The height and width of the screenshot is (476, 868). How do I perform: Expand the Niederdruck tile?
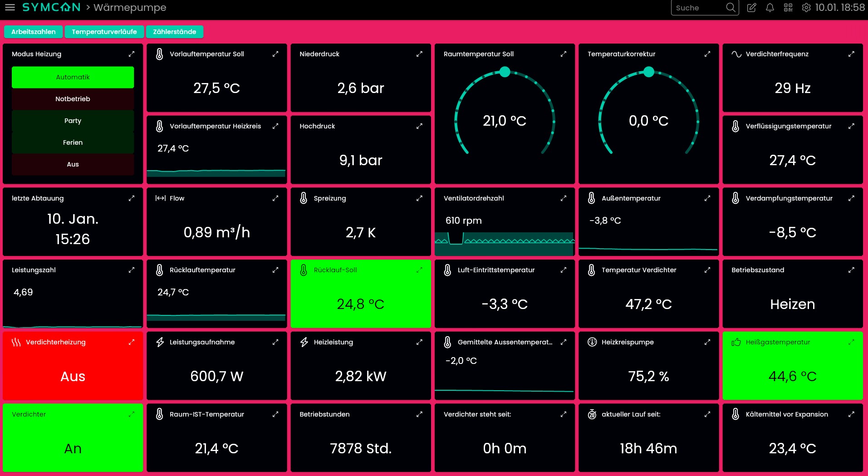pyautogui.click(x=419, y=54)
